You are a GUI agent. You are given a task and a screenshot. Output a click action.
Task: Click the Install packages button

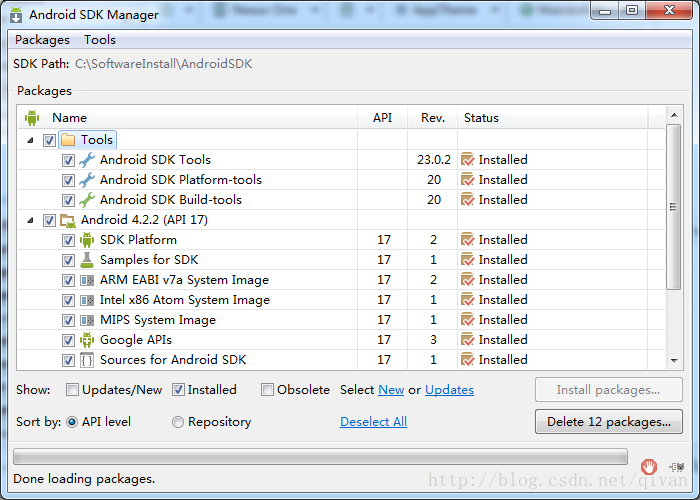pyautogui.click(x=608, y=390)
